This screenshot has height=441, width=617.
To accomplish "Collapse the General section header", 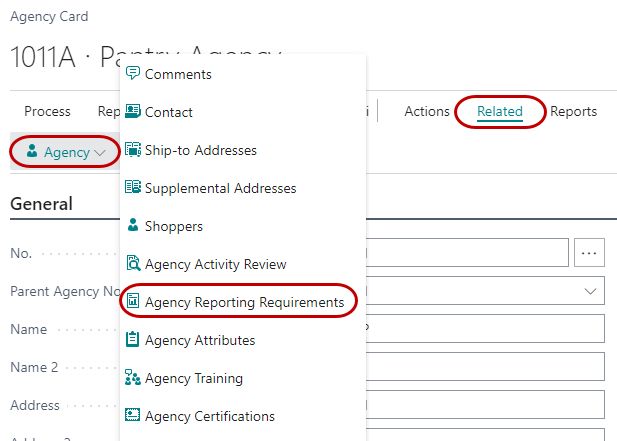I will pos(41,204).
